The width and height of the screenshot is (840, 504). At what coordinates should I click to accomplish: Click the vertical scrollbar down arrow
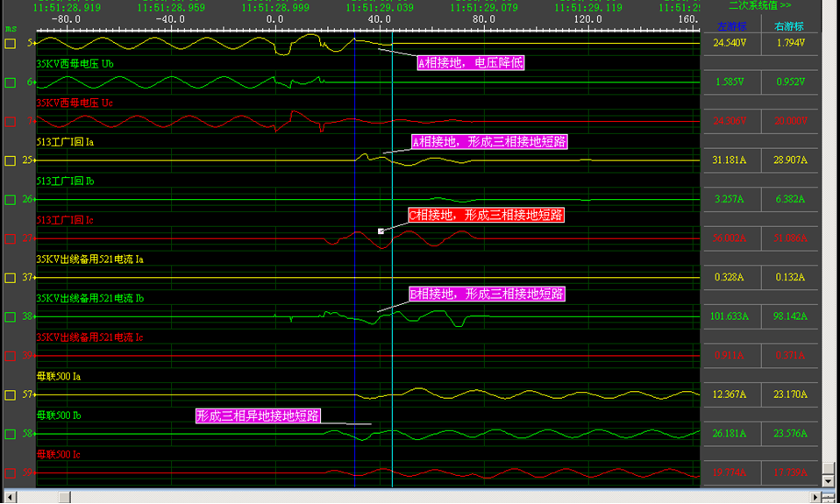tap(829, 480)
